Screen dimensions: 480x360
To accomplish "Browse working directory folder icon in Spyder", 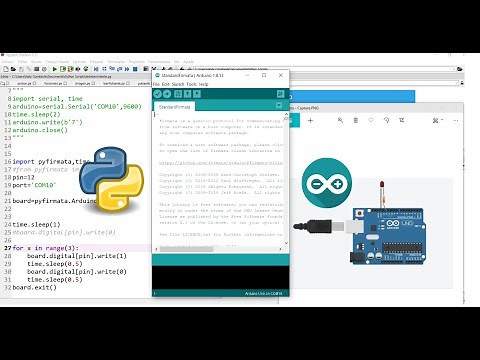I will 460,69.
